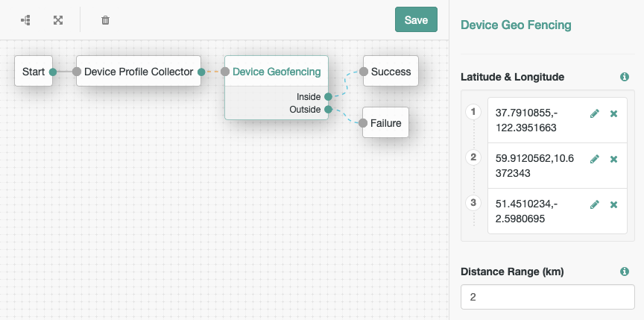Select the Start node

click(34, 72)
